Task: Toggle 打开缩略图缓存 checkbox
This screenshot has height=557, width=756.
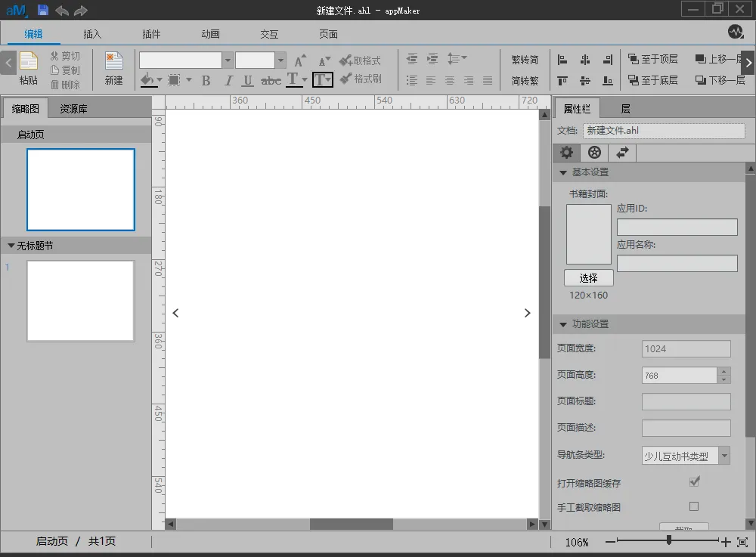Action: [x=694, y=481]
